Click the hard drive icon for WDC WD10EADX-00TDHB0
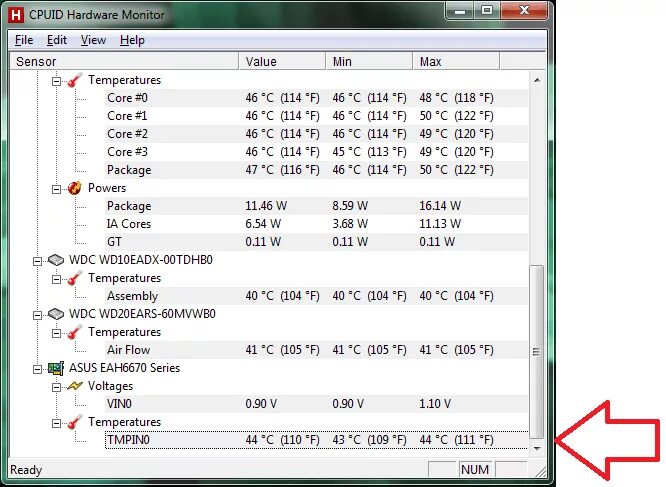The image size is (666, 487). point(56,260)
